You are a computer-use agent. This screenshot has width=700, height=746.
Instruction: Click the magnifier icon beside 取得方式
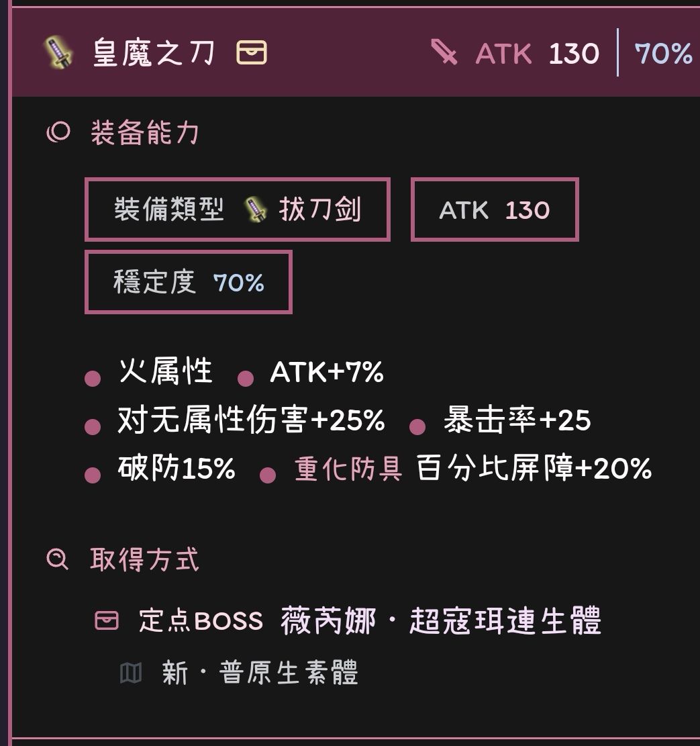tap(58, 559)
